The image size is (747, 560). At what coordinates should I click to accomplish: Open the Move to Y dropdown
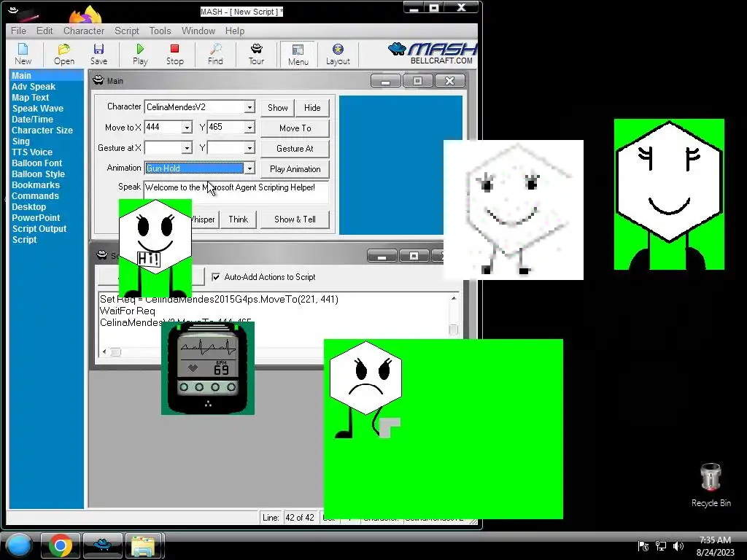pyautogui.click(x=249, y=127)
